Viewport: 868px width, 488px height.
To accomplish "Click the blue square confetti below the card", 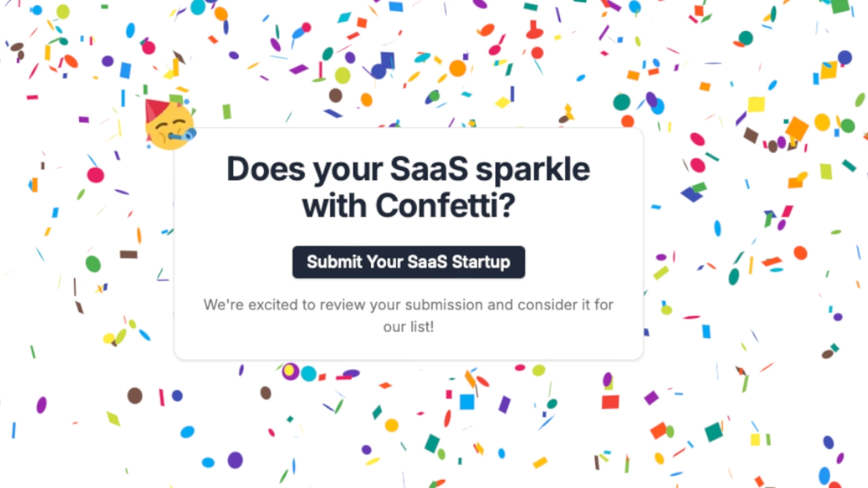I will click(x=467, y=402).
